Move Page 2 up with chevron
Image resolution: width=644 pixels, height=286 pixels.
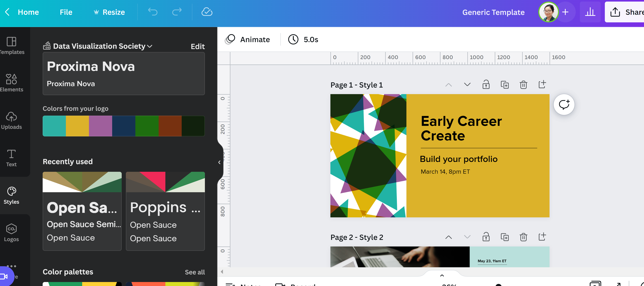(x=448, y=237)
